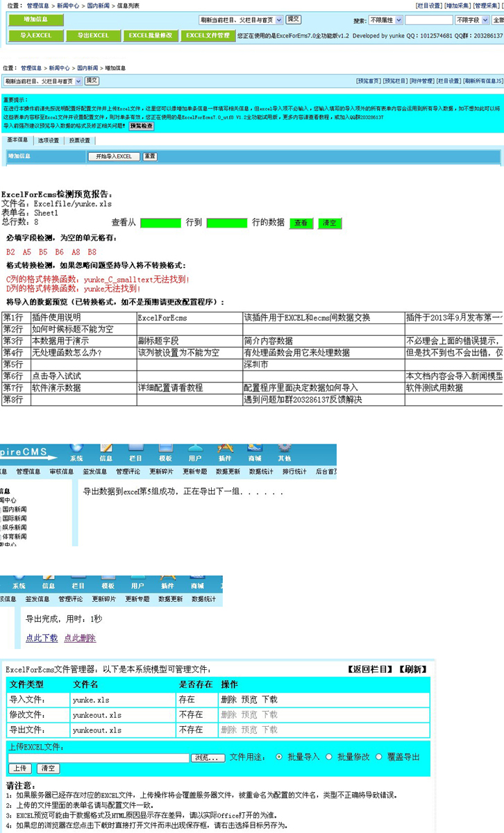
Task: Click 上传 upload button
Action: click(x=19, y=768)
